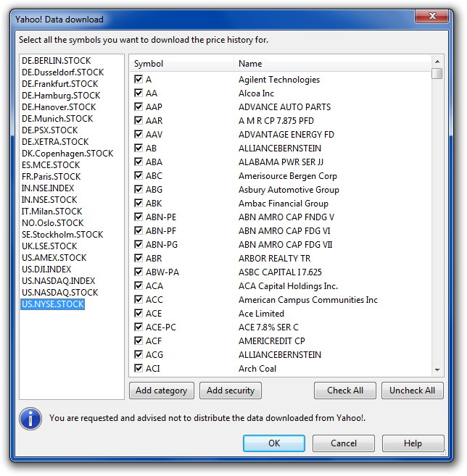Pick FR.Paris.STOCK category
Image resolution: width=467 pixels, height=476 pixels.
[x=51, y=177]
